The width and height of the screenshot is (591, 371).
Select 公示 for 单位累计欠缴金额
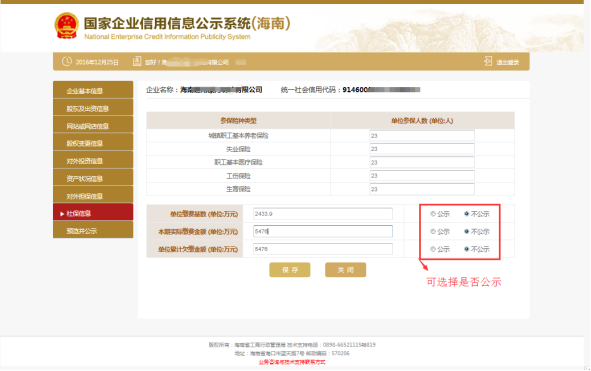(x=433, y=249)
